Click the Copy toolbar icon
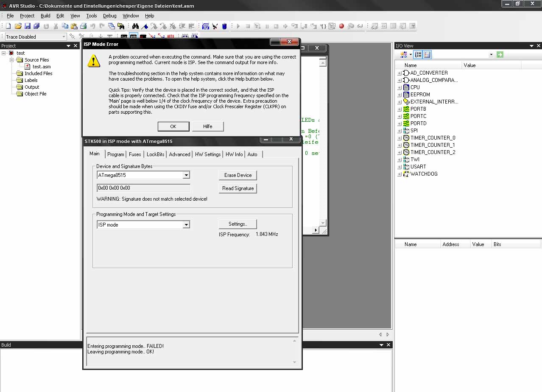The height and width of the screenshot is (392, 542). [x=65, y=26]
